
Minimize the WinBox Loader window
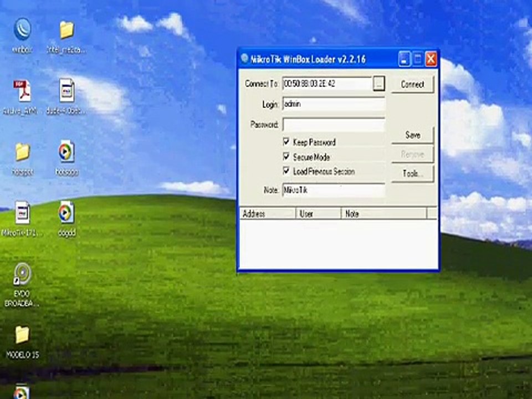tap(404, 59)
